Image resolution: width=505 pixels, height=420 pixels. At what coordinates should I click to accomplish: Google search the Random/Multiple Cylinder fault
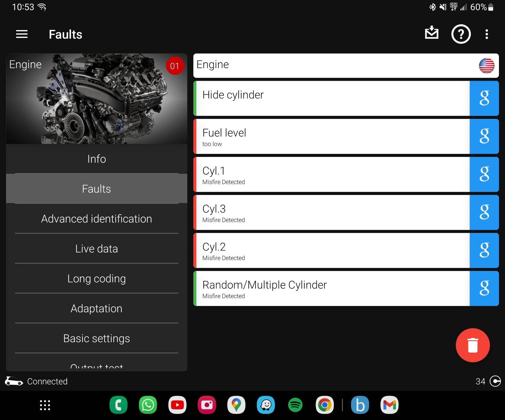[484, 288]
